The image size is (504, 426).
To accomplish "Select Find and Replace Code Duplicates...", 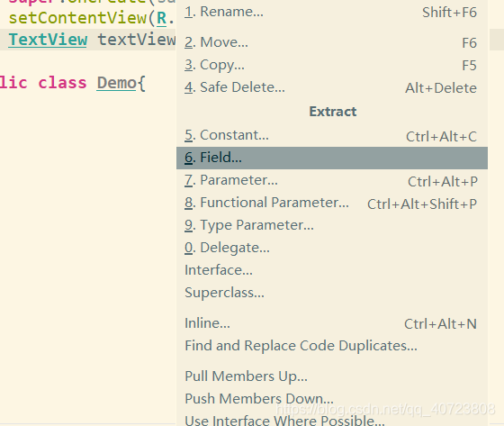I will (332, 346).
